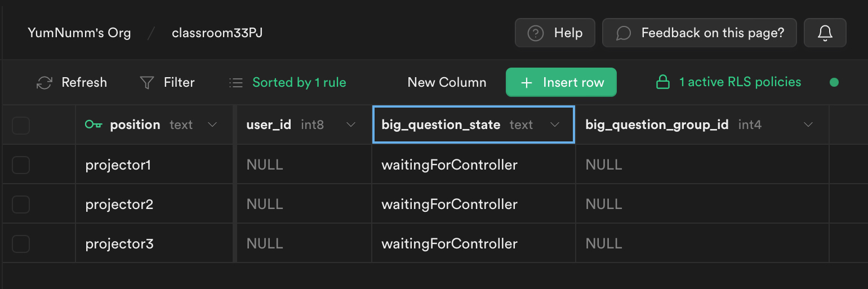Click the Help question mark icon
The height and width of the screenshot is (289, 868).
point(535,33)
